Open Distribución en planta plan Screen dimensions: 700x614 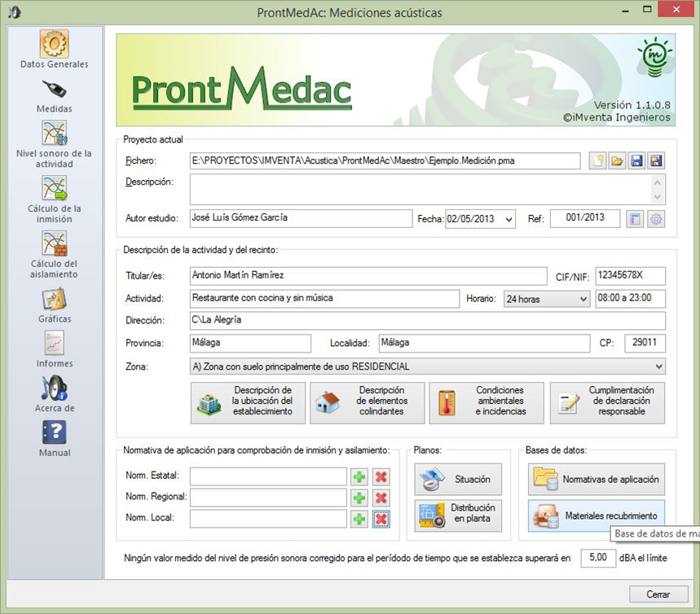click(x=458, y=515)
